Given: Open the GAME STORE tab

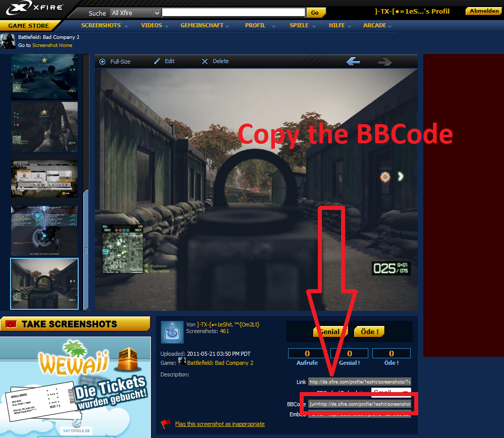Looking at the screenshot, I should [x=29, y=25].
